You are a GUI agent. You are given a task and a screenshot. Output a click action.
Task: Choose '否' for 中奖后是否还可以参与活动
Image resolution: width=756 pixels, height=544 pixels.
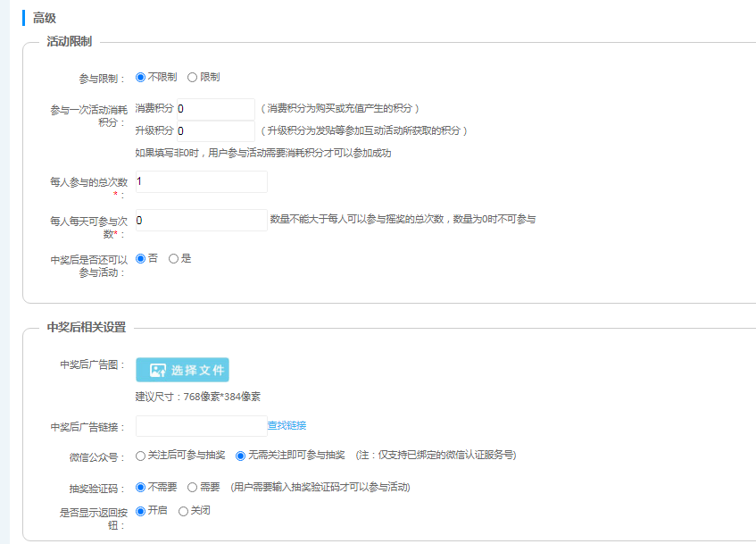(x=141, y=259)
